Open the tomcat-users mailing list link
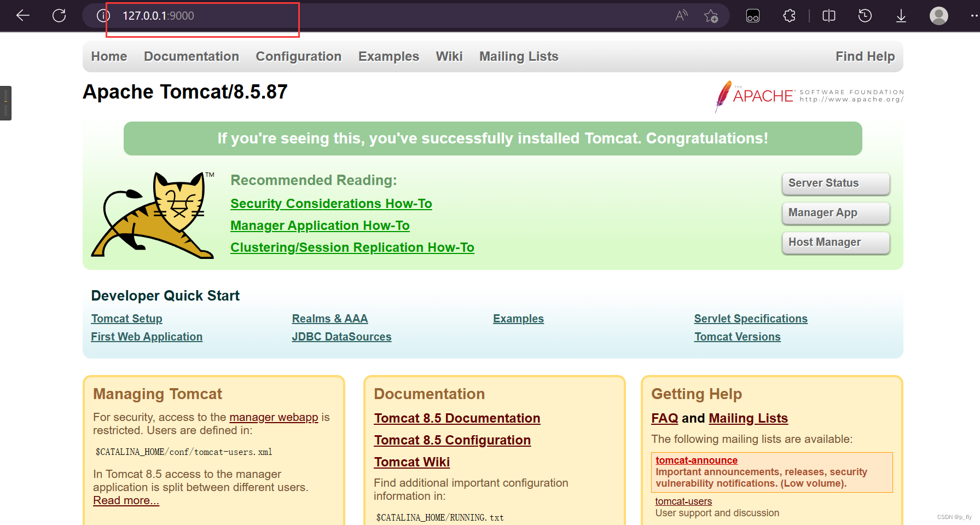980x525 pixels. [x=683, y=501]
